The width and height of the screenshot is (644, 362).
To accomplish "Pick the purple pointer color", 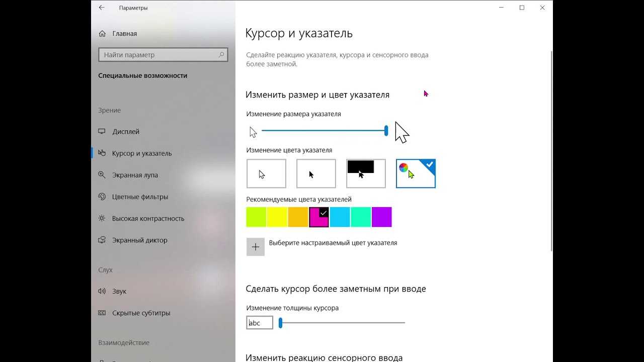I will (x=381, y=217).
